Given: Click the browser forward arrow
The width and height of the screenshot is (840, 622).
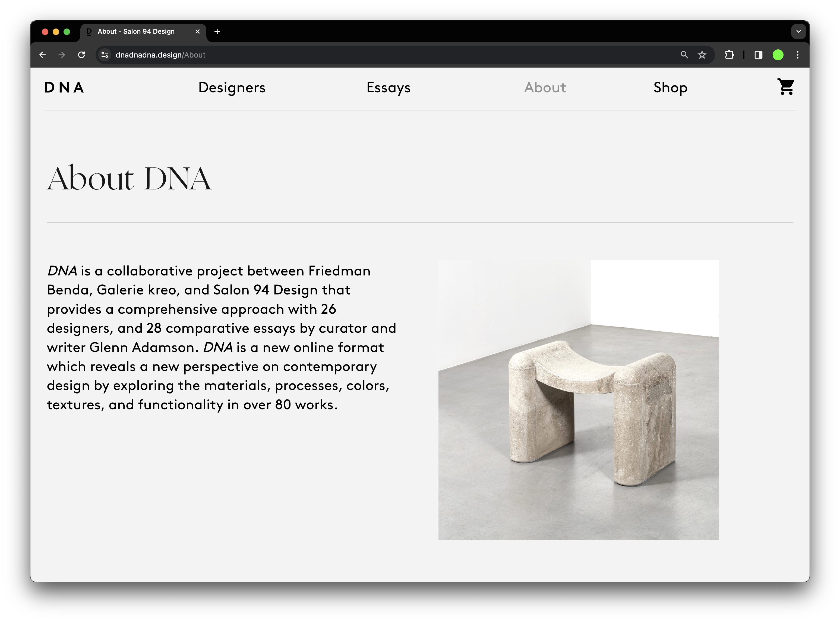Looking at the screenshot, I should click(x=62, y=55).
